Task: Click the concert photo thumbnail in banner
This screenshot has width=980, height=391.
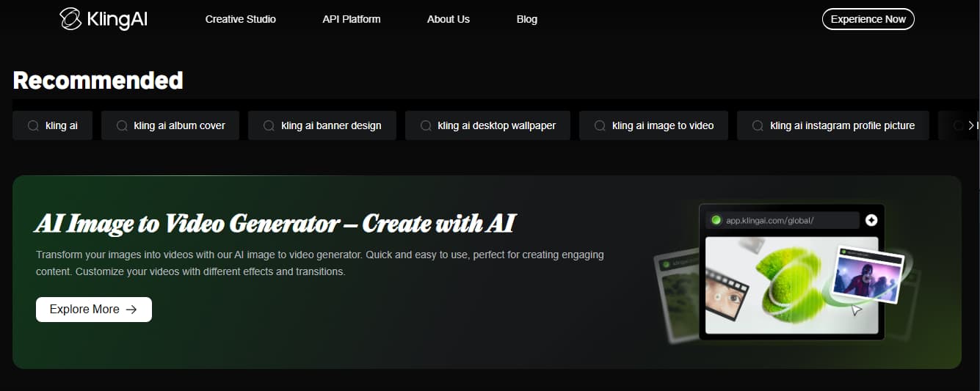Action: (x=868, y=276)
